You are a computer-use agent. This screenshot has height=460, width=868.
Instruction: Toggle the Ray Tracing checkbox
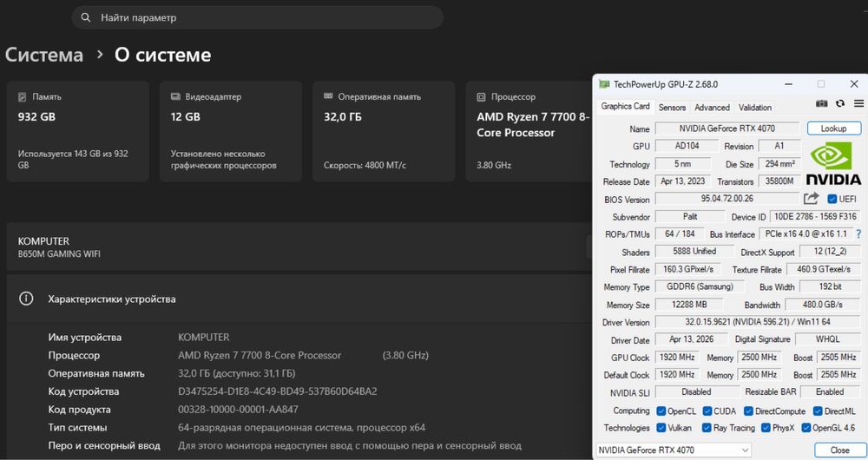point(707,428)
